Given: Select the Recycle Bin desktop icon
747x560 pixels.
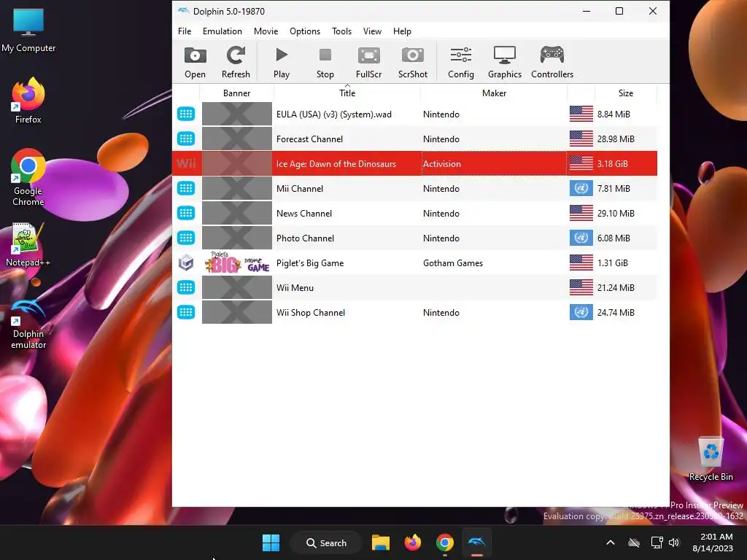Looking at the screenshot, I should coord(711,458).
